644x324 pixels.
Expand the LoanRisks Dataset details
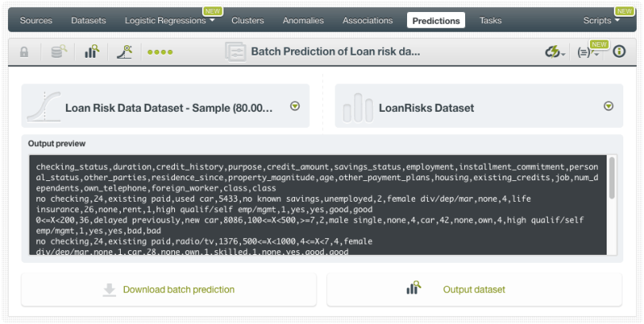[x=609, y=106]
